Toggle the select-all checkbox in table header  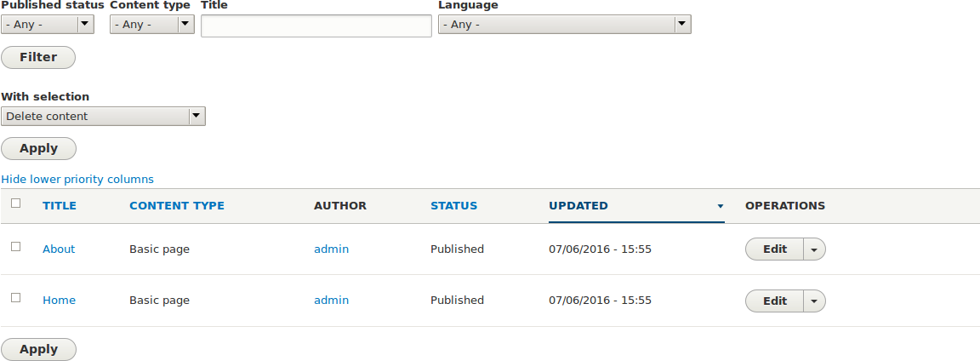tap(15, 203)
